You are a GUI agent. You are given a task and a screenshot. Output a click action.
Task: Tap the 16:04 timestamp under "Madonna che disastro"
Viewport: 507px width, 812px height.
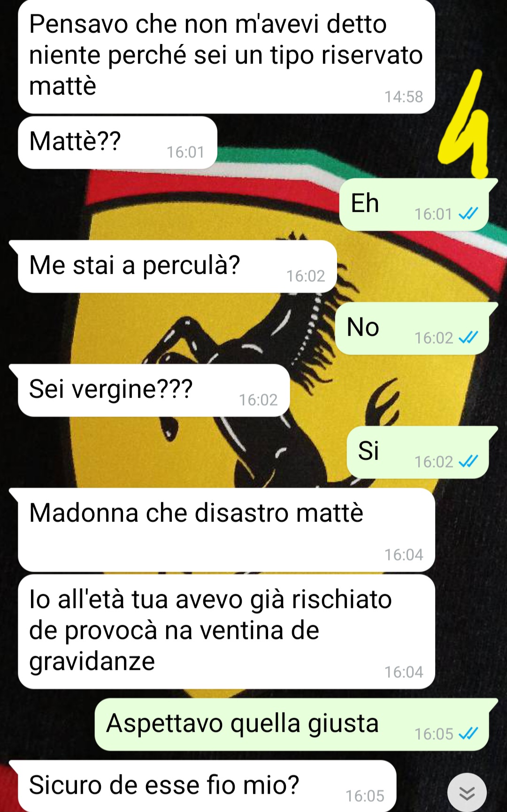click(404, 555)
